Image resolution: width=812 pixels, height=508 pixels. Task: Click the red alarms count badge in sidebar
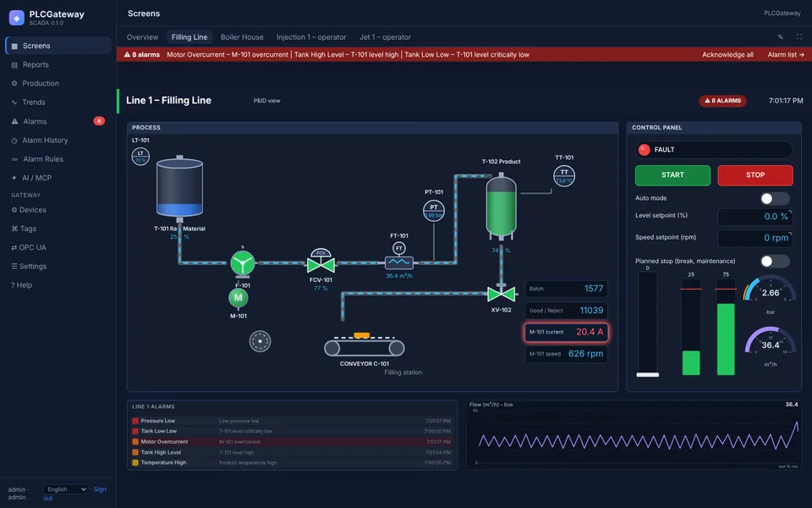pyautogui.click(x=99, y=121)
